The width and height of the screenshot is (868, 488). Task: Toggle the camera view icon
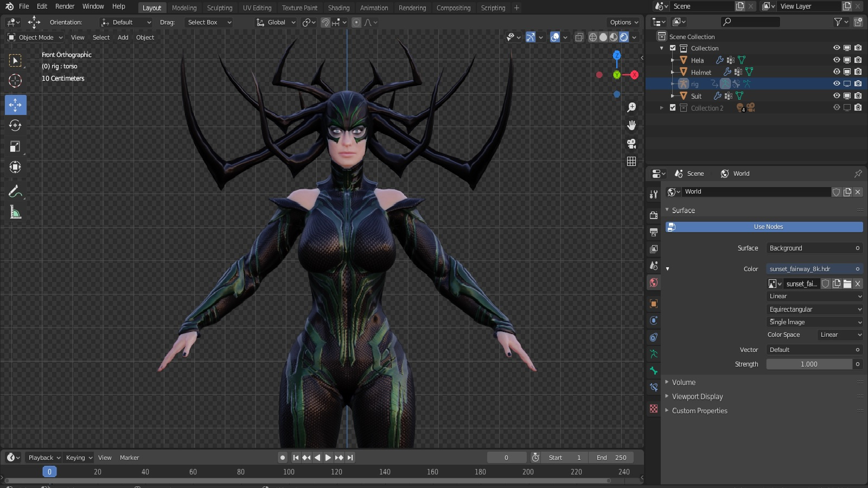631,144
